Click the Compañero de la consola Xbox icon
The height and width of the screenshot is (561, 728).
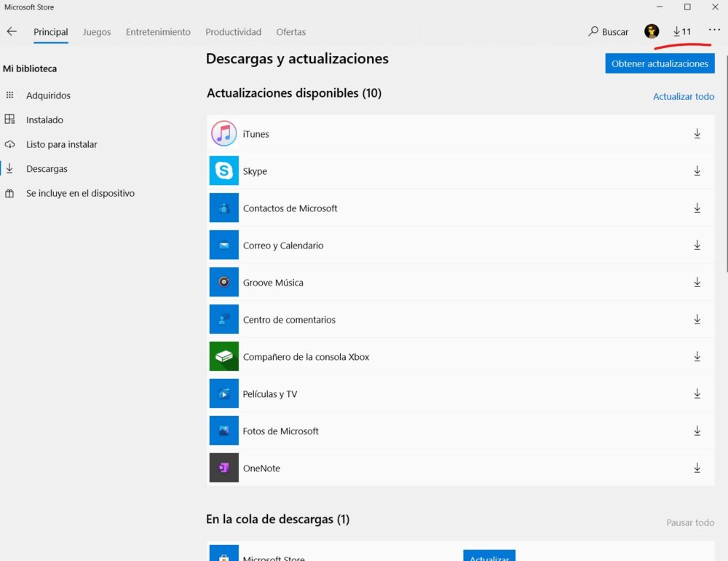coord(223,356)
